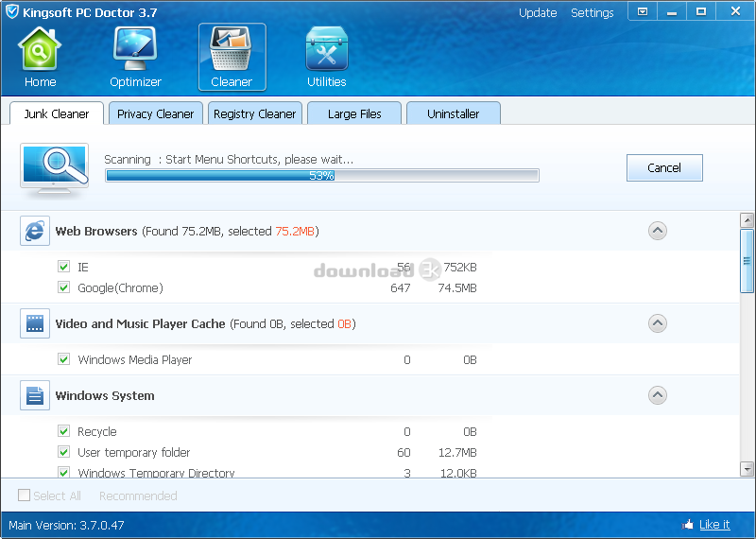Screen dimensions: 756x539
Task: Switch to the Registry Cleaner tab
Action: click(x=254, y=113)
